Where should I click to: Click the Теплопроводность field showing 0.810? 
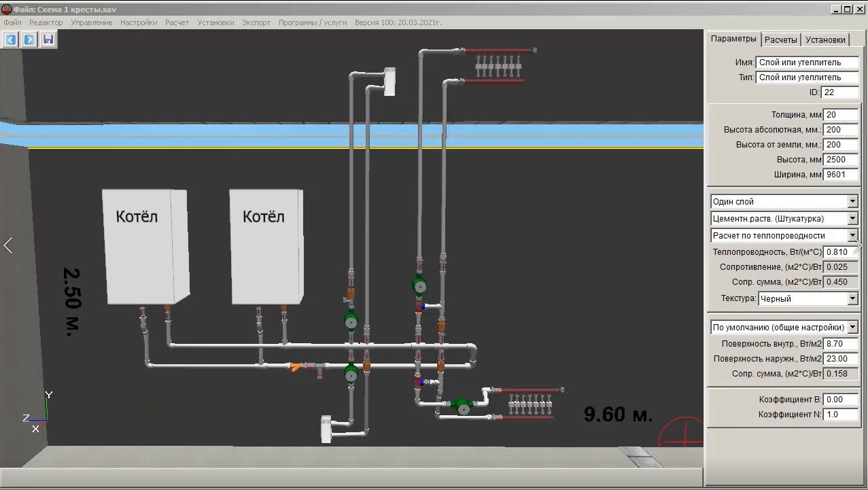(841, 252)
